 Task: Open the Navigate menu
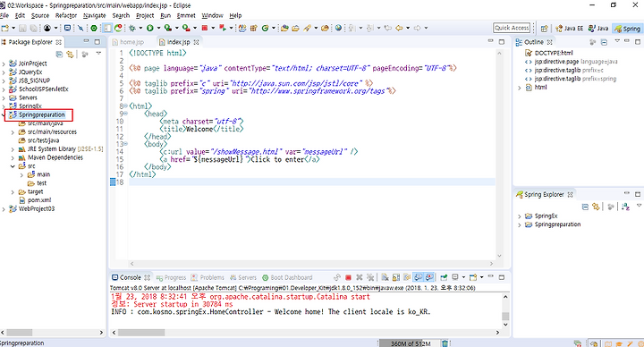(x=95, y=15)
